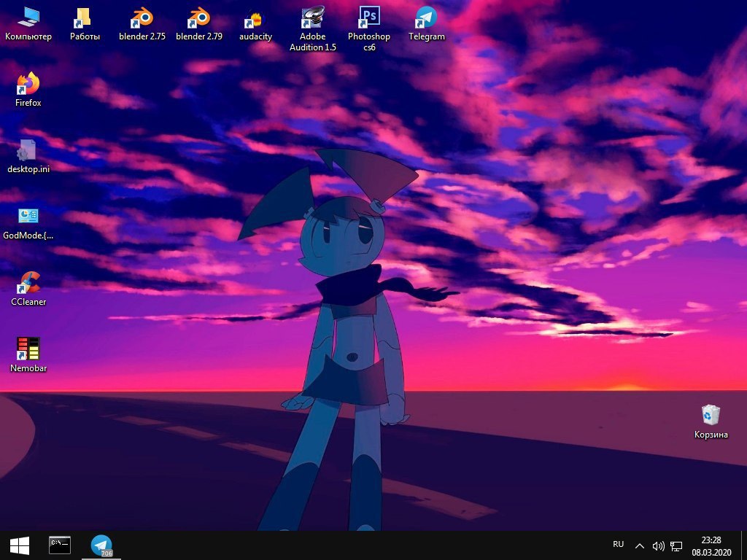Select the Корзина recycle bin icon

(x=711, y=421)
